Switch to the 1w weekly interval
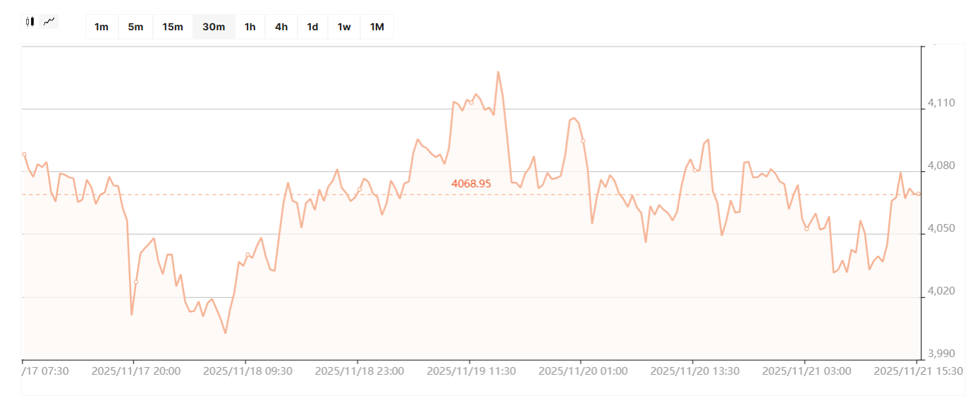 [344, 27]
